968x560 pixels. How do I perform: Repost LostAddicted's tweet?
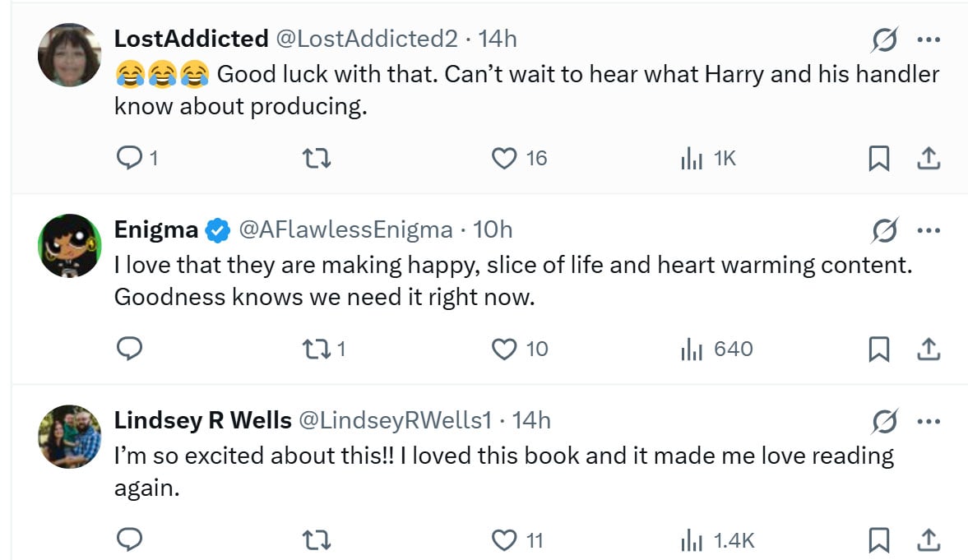pyautogui.click(x=317, y=158)
